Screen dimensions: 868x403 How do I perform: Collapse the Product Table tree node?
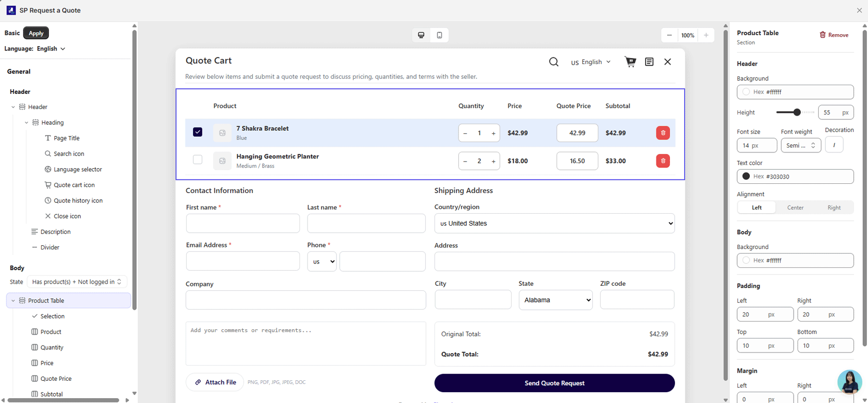pyautogui.click(x=13, y=300)
